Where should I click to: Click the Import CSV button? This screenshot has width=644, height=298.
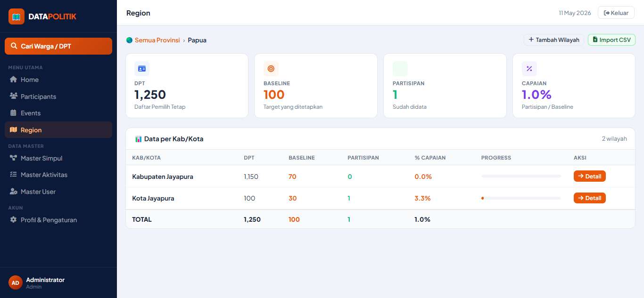coord(611,40)
